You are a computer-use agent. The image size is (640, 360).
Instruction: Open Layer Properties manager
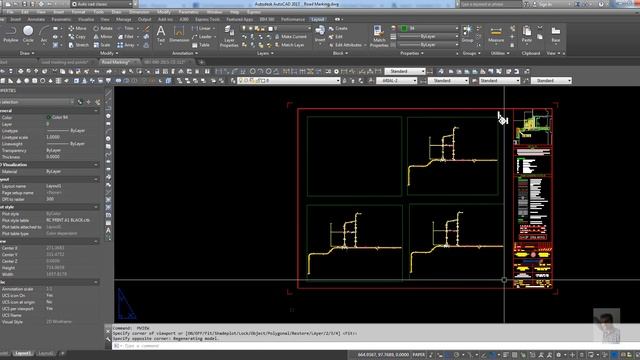pyautogui.click(x=229, y=36)
